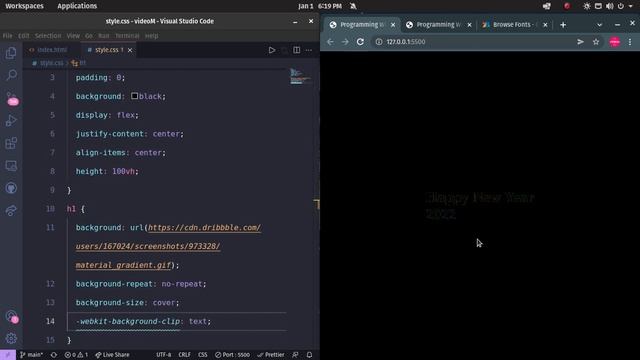Viewport: 640px width, 360px height.
Task: Open the browser three-dot menu
Action: pyautogui.click(x=630, y=42)
